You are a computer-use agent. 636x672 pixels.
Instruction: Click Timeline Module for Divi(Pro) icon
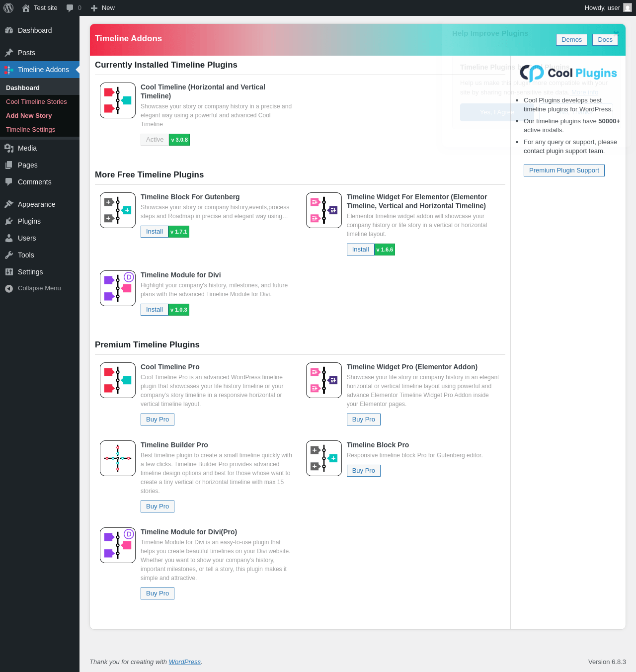click(x=118, y=545)
